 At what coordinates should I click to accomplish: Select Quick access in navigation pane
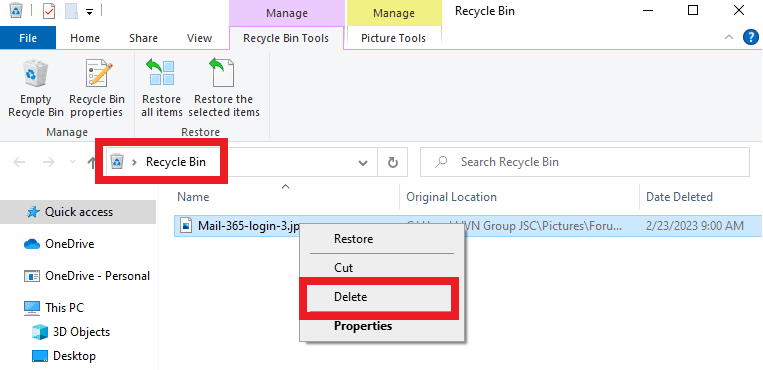[x=78, y=212]
